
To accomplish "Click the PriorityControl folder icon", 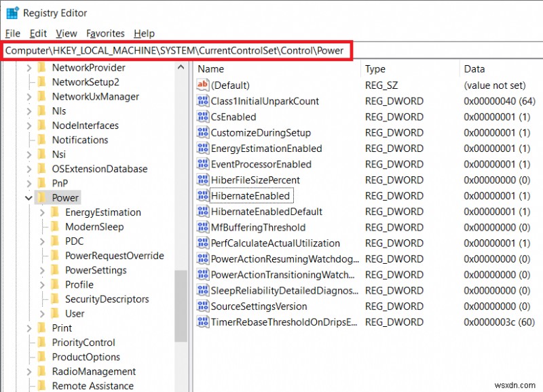I will pos(41,342).
